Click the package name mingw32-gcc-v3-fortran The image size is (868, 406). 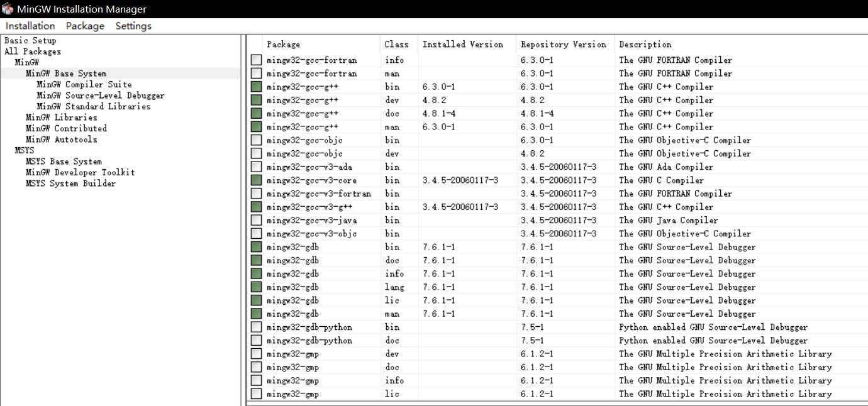click(319, 194)
